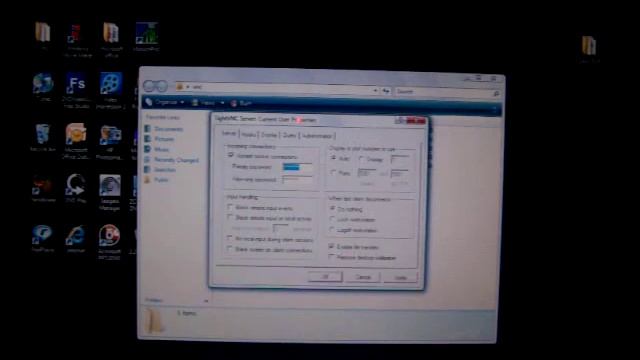
Task: Open the HP Photosmart desktop shortcut
Action: click(x=110, y=136)
